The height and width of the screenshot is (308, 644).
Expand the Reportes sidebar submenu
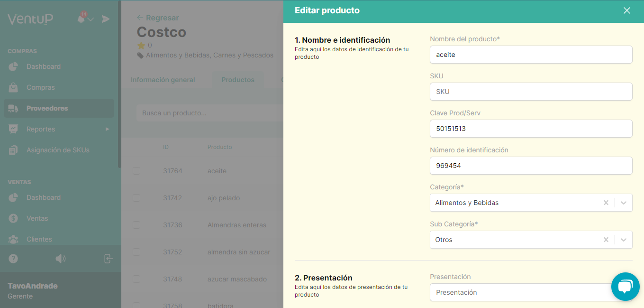coord(107,129)
